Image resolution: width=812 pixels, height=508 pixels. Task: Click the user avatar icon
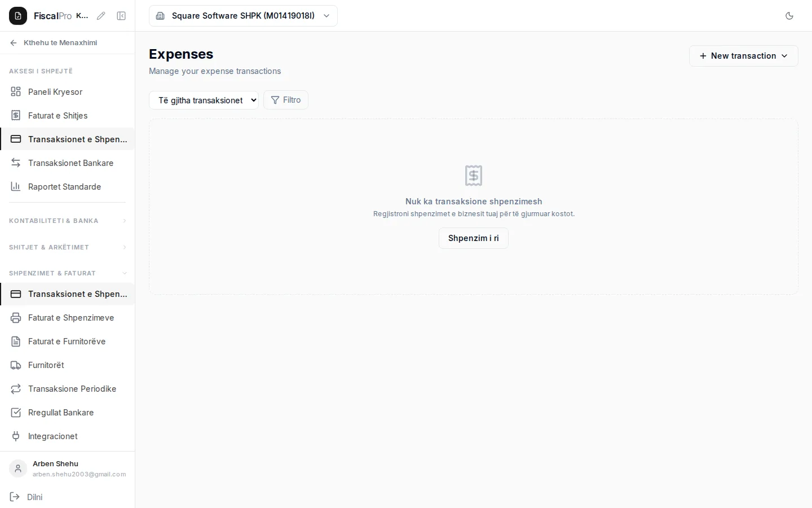coord(18,468)
